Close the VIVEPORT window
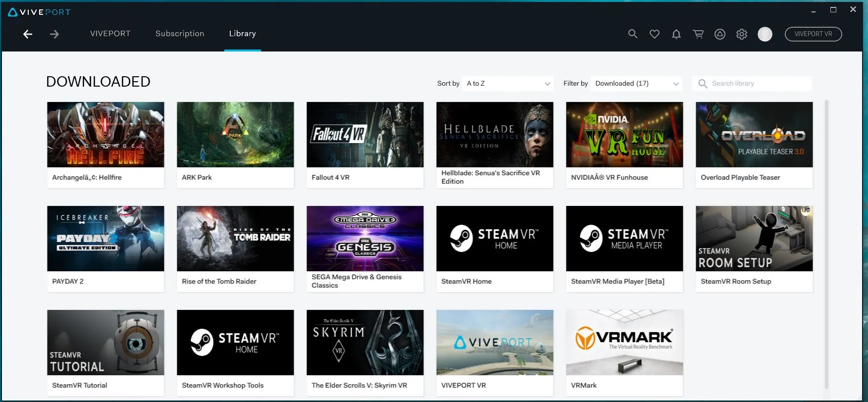 [853, 9]
